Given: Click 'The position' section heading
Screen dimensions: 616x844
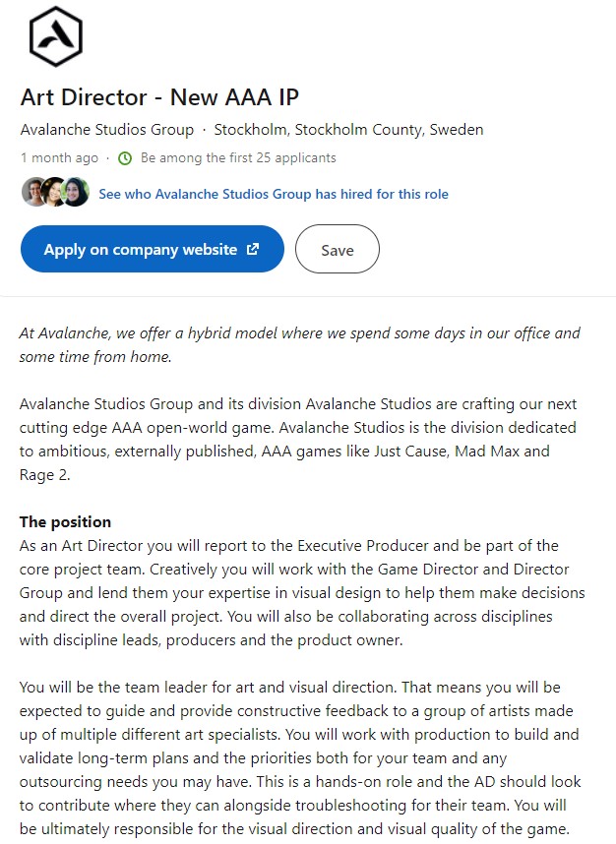Looking at the screenshot, I should coord(65,521).
